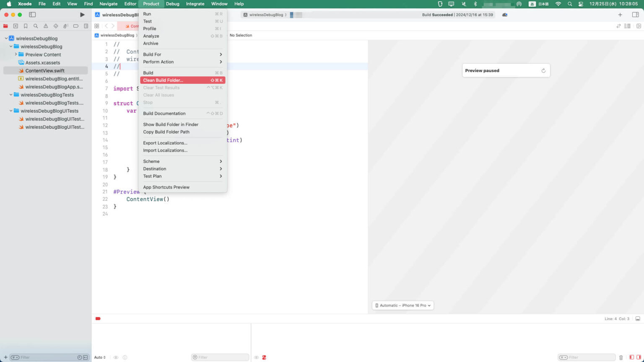Screen dimensions: 644x362
Task: Open the Scheme submenu
Action: [x=151, y=161]
